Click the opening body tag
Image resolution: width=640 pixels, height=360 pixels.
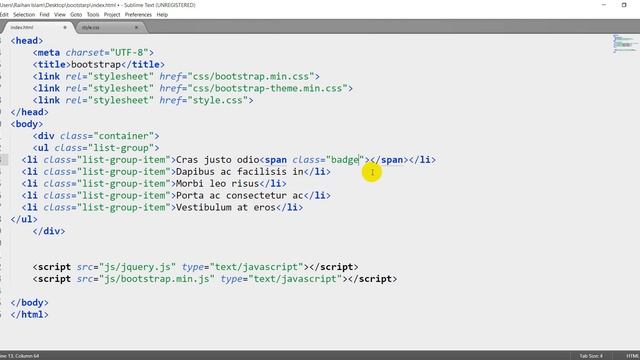[27, 124]
